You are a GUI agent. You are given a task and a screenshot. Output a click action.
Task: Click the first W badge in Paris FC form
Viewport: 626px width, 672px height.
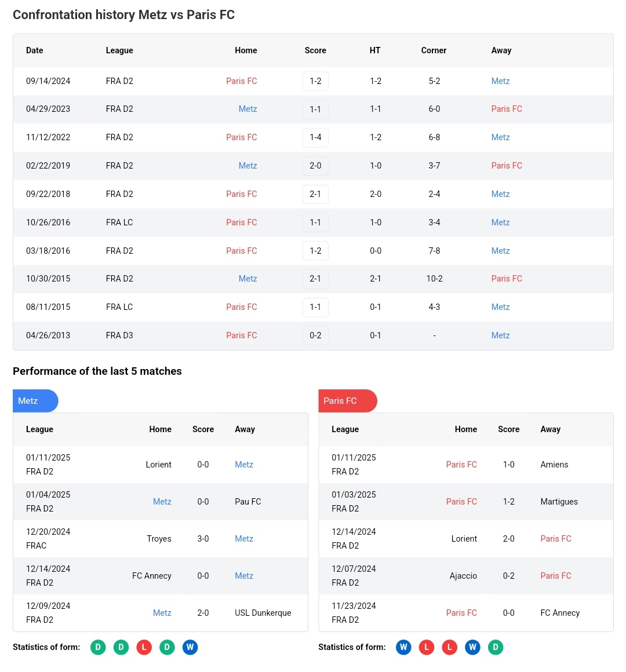pos(403,647)
